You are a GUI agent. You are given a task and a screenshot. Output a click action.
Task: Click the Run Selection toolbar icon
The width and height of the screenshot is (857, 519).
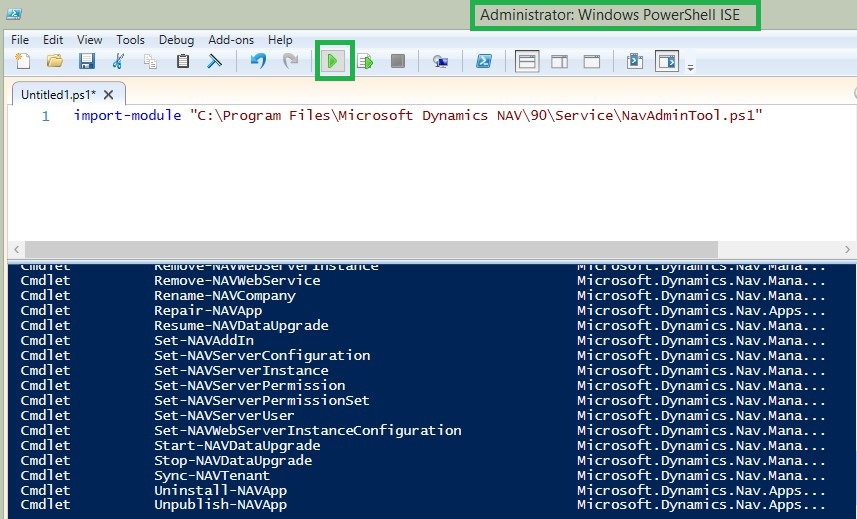[365, 61]
